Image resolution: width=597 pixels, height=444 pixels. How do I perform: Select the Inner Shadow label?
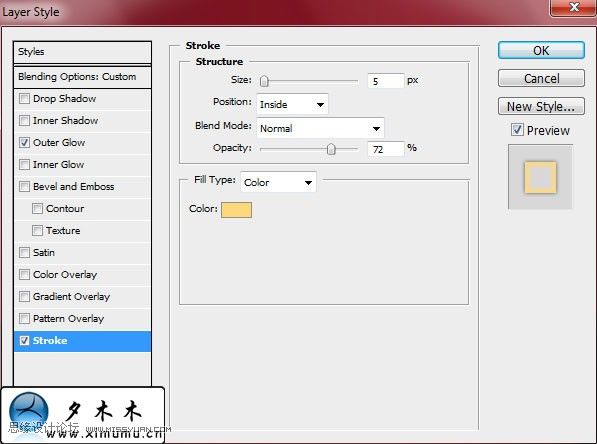pos(65,121)
